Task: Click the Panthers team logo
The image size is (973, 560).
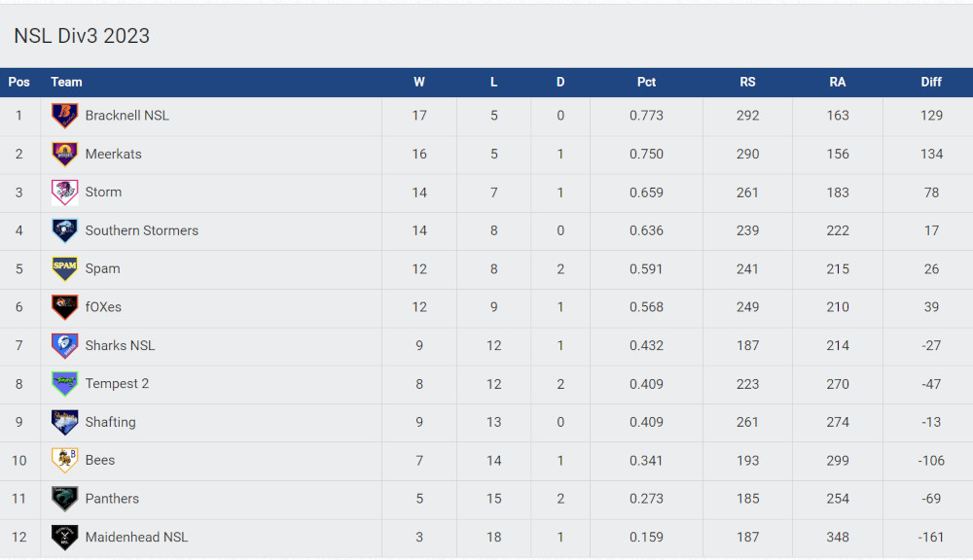Action: (64, 499)
